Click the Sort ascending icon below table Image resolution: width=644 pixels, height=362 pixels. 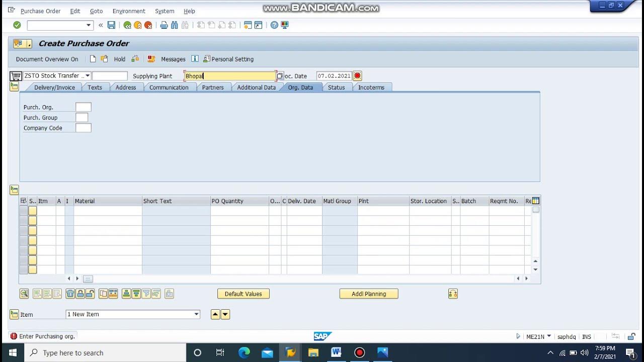126,294
